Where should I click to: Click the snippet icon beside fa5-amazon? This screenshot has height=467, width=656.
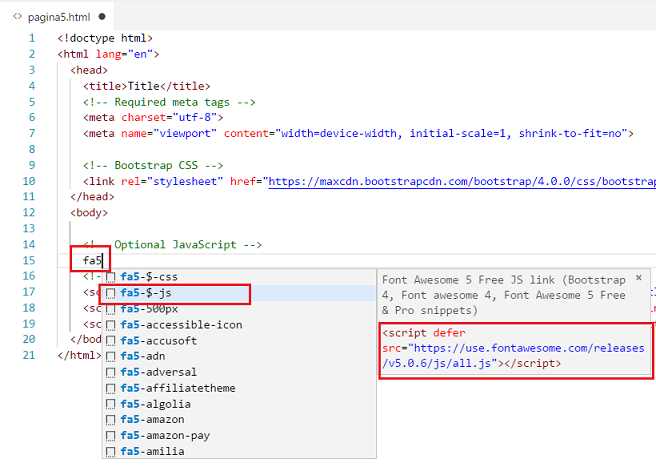pos(110,420)
